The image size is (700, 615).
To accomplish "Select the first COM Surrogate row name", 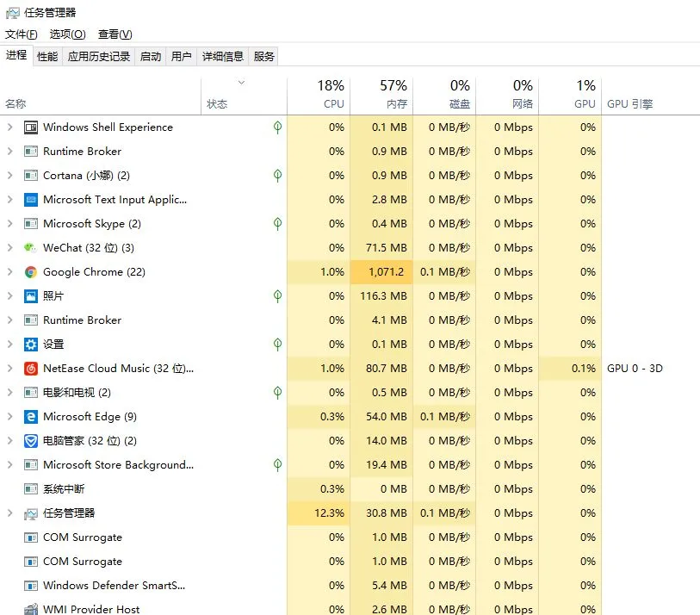I will click(x=83, y=537).
